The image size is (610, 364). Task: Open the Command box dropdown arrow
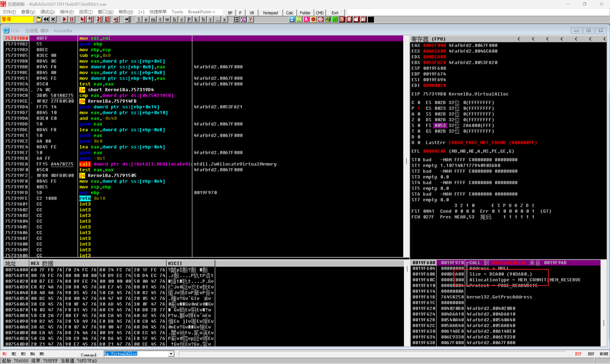(x=171, y=354)
